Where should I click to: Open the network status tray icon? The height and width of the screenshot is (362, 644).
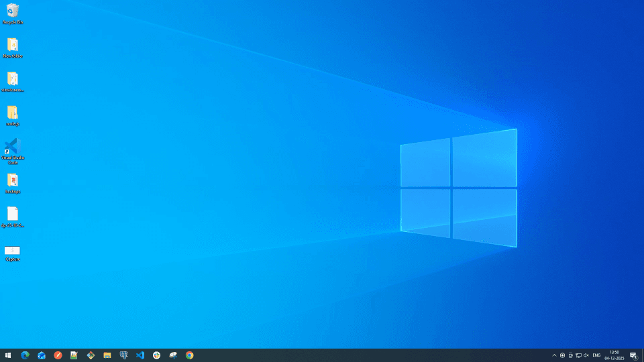tap(578, 355)
